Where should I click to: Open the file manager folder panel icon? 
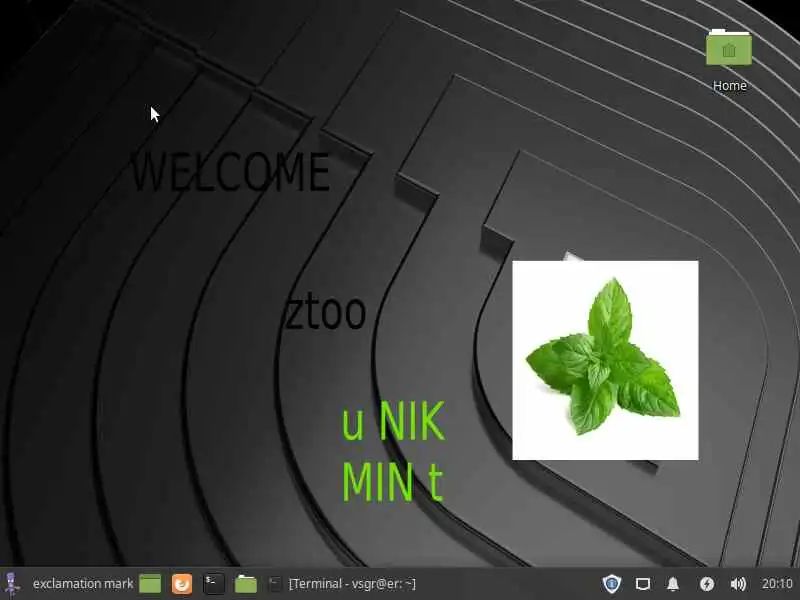(245, 584)
